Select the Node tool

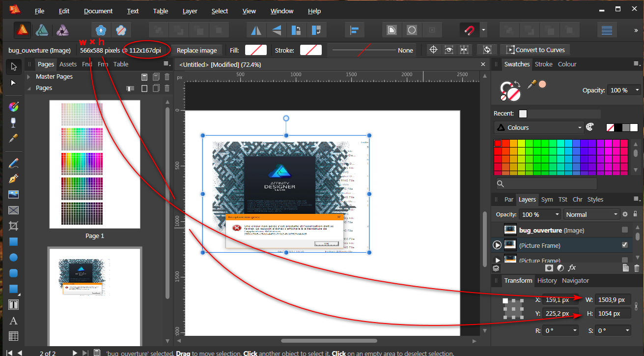coord(14,83)
